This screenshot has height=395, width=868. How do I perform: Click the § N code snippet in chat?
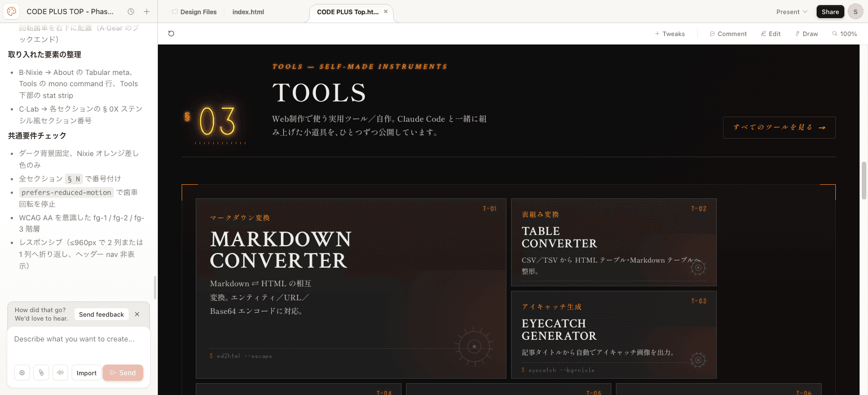tap(74, 179)
